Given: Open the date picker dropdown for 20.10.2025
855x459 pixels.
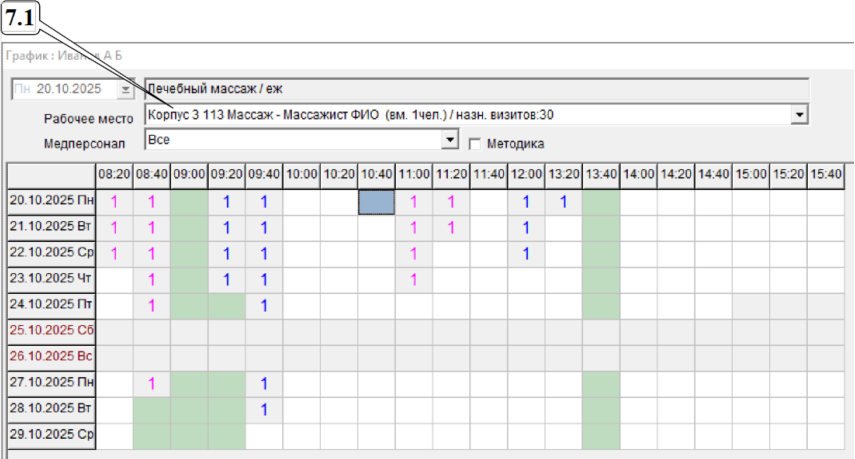Looking at the screenshot, I should (x=125, y=89).
